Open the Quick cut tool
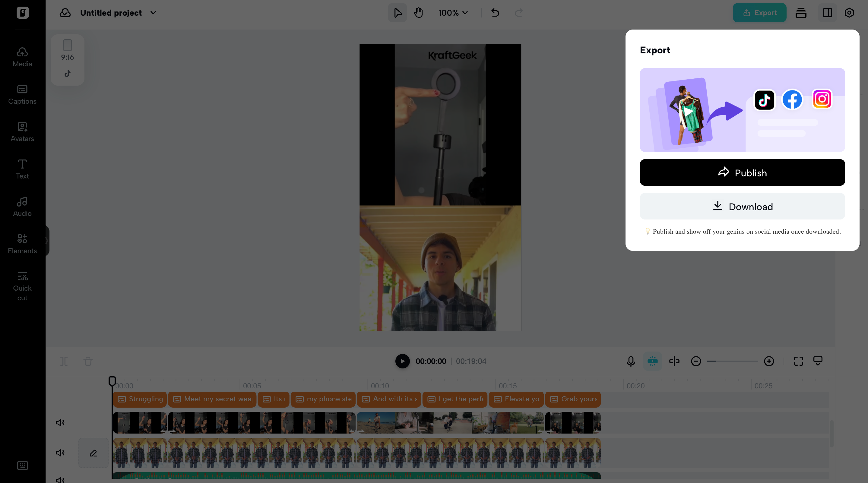 (x=22, y=286)
